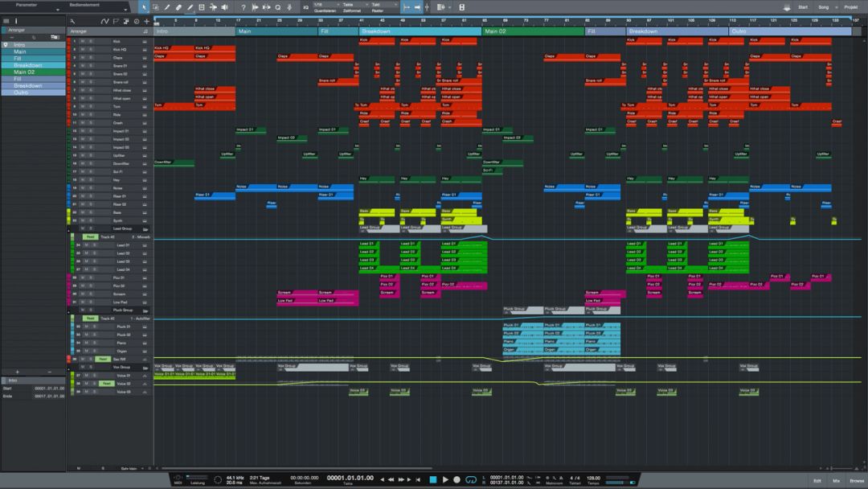Open the Browse panel tab
The width and height of the screenshot is (868, 489).
[x=856, y=480]
